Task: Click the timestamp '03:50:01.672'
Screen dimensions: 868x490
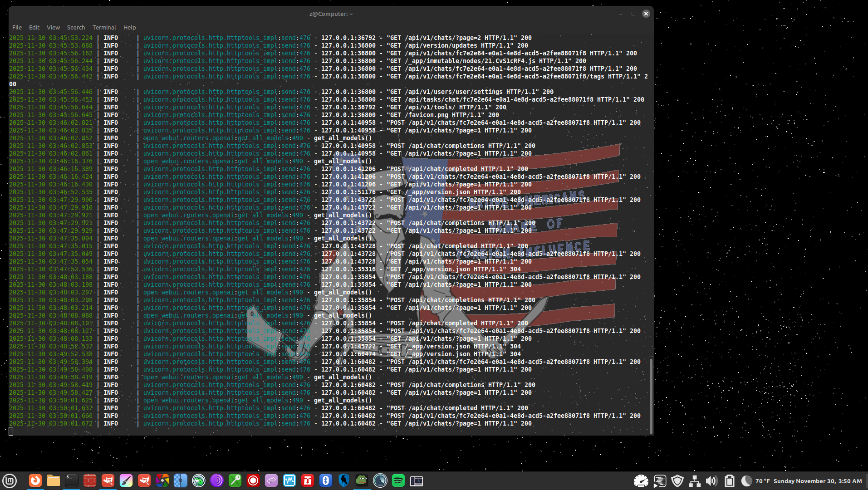Action: (71, 423)
